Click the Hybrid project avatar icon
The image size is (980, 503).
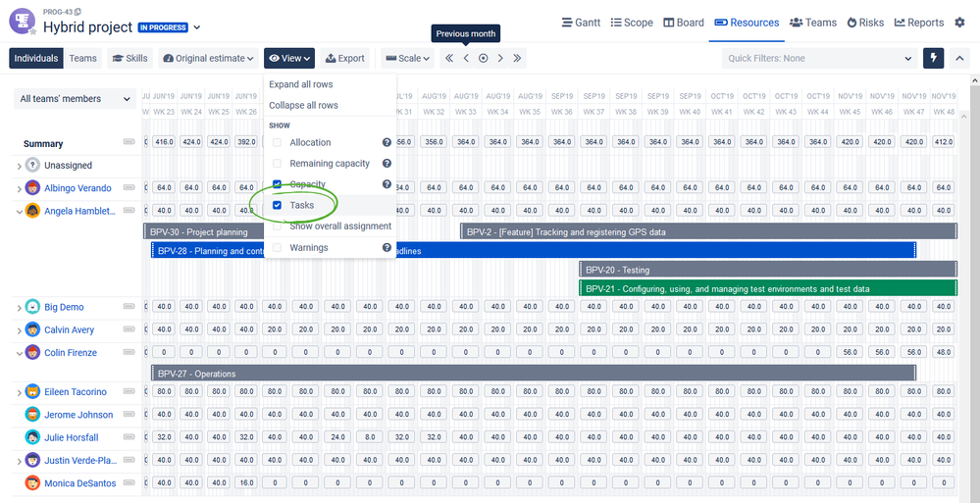[x=22, y=22]
